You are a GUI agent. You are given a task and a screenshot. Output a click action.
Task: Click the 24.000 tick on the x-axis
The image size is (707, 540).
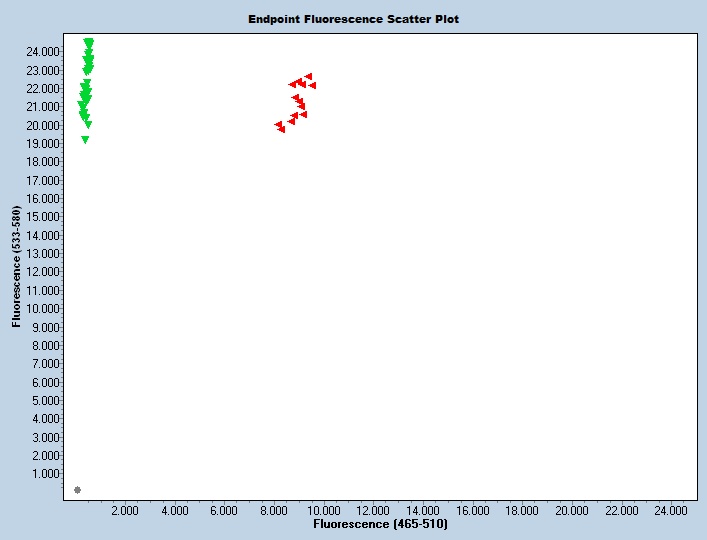point(671,510)
